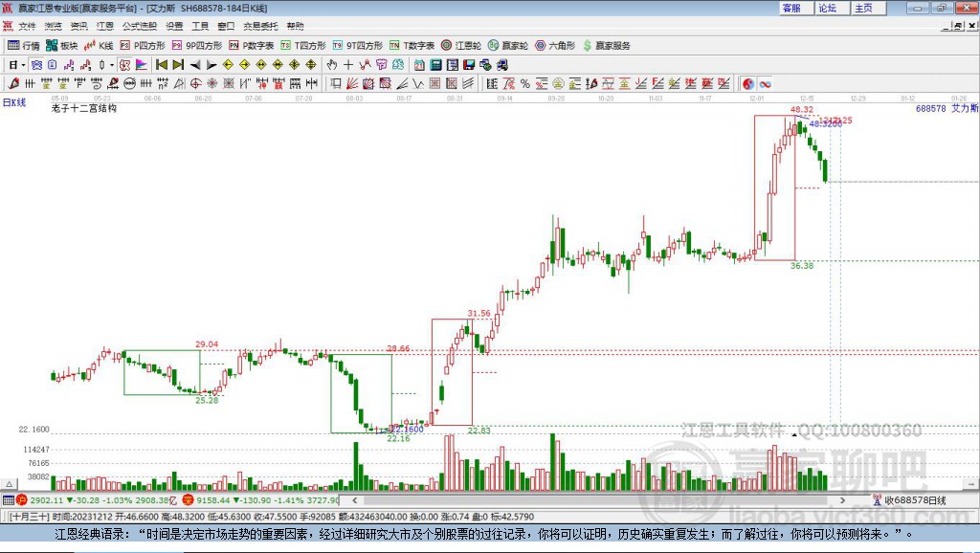Open the candlestick style dropdown arrow
This screenshot has width=980, height=553.
pyautogui.click(x=112, y=65)
